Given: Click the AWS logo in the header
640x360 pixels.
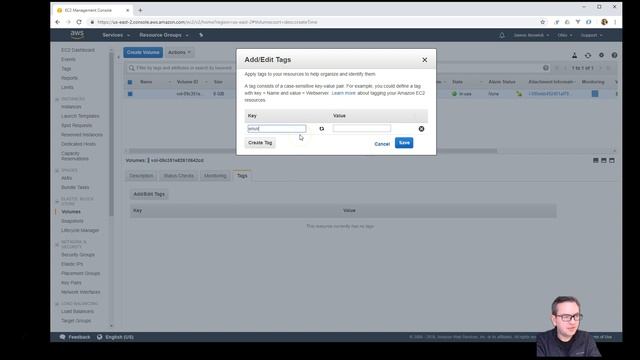Looking at the screenshot, I should tap(77, 35).
